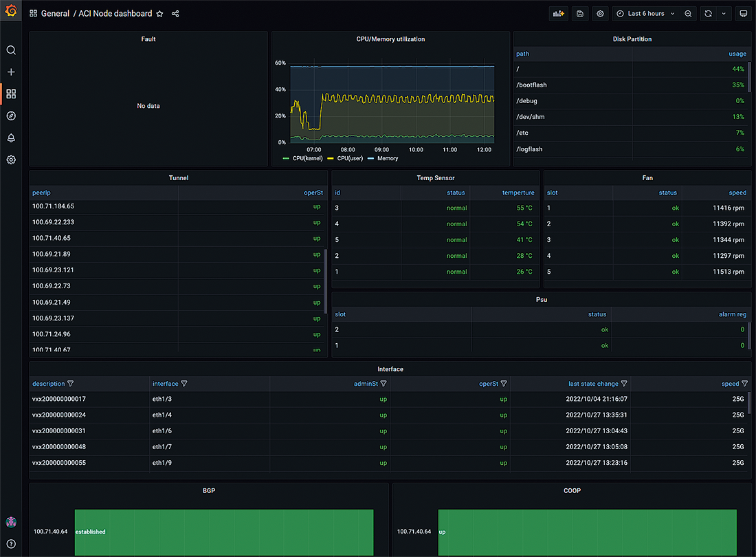This screenshot has height=557, width=756.
Task: Open the Last 6 hours time picker
Action: click(x=645, y=14)
